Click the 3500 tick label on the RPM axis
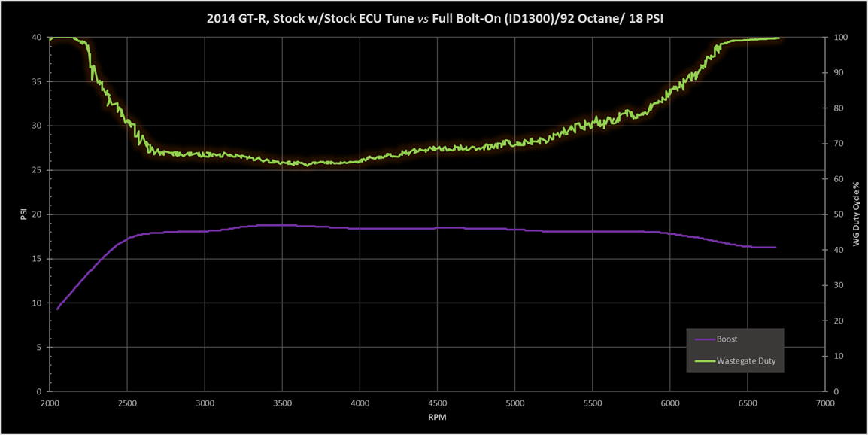 click(282, 403)
